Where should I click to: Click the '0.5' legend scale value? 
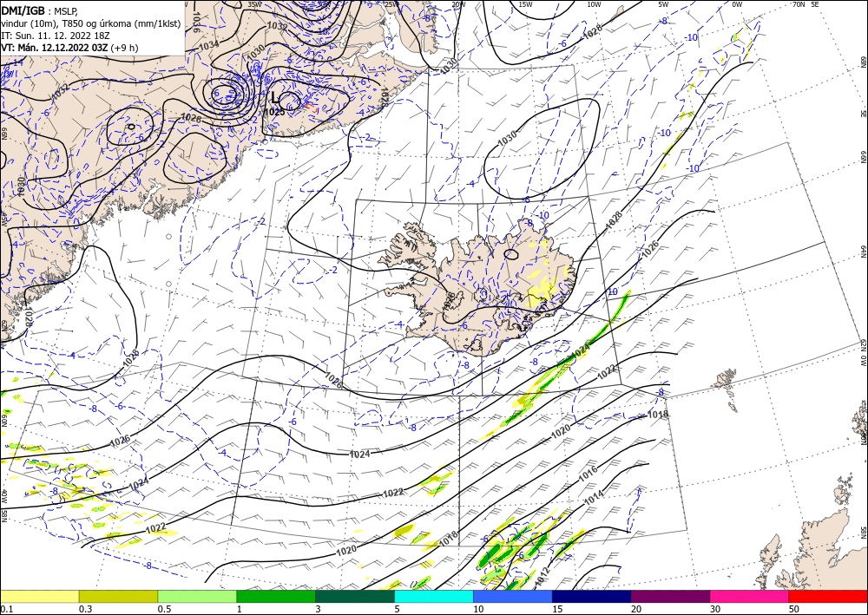(164, 609)
